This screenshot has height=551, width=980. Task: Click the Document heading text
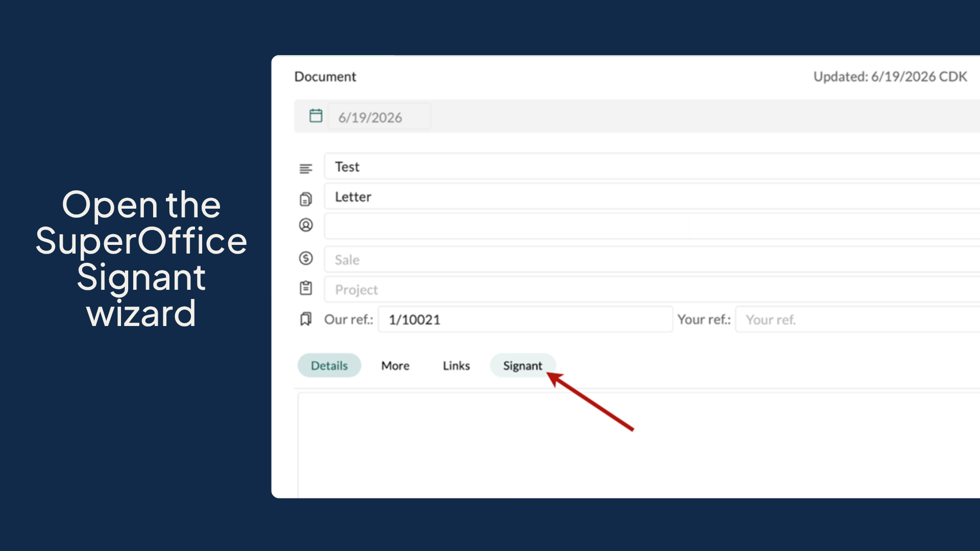coord(325,77)
